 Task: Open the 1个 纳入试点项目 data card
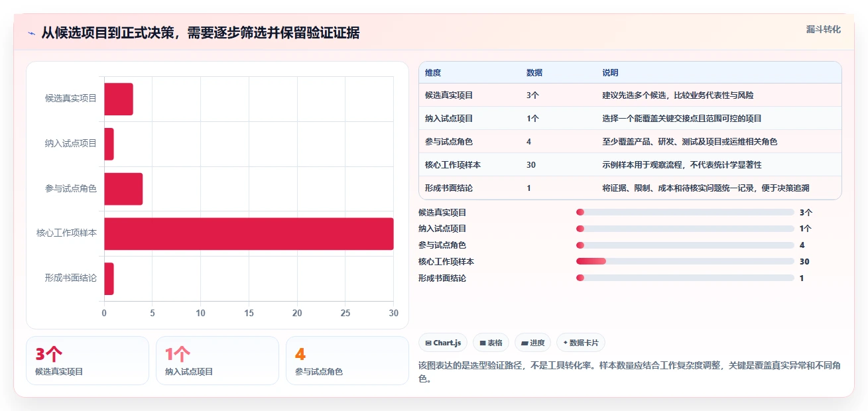click(217, 361)
